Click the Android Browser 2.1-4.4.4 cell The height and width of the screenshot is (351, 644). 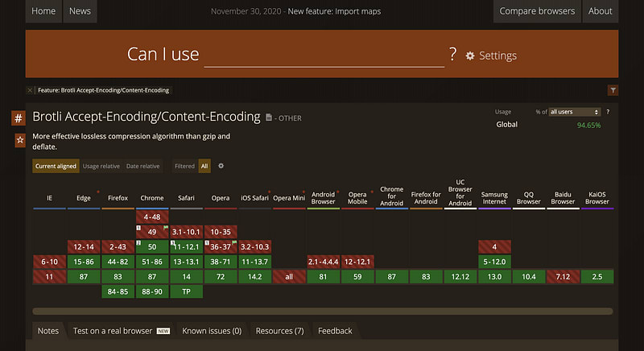coord(324,262)
